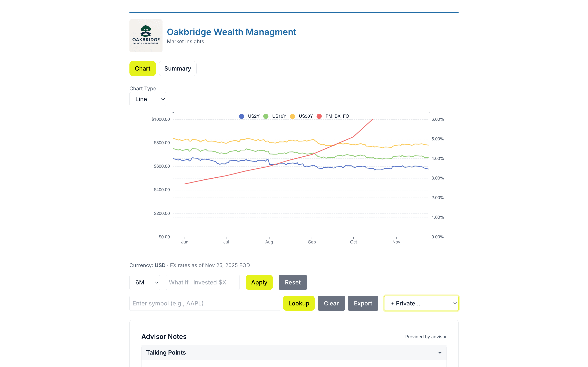This screenshot has width=588, height=367.
Task: Toggle US30Y series via yellow legend dot
Action: tap(293, 116)
